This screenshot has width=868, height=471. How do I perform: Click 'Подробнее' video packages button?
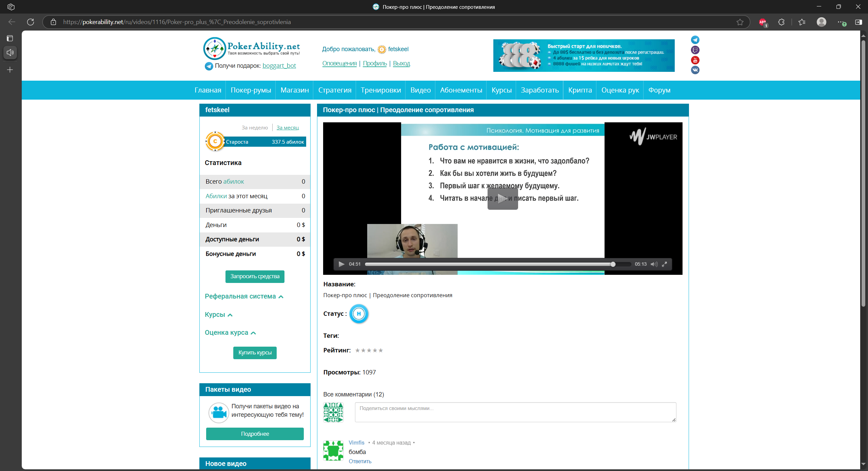click(255, 434)
